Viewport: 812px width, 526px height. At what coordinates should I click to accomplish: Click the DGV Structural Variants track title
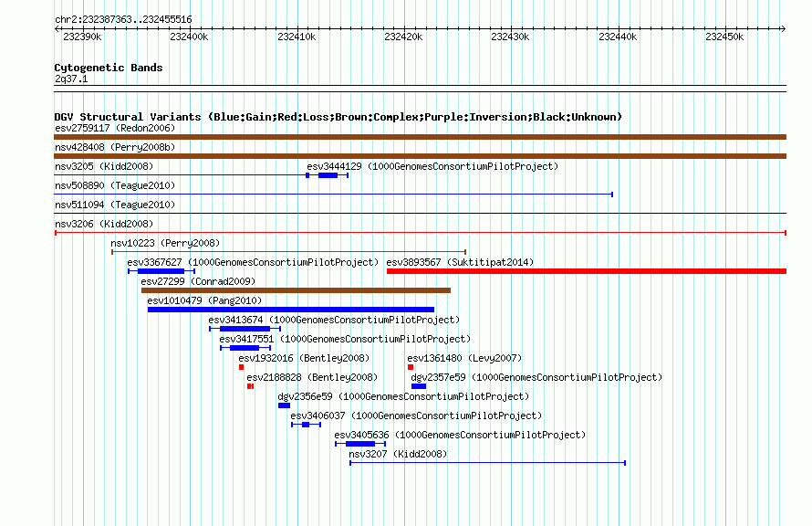pos(338,117)
